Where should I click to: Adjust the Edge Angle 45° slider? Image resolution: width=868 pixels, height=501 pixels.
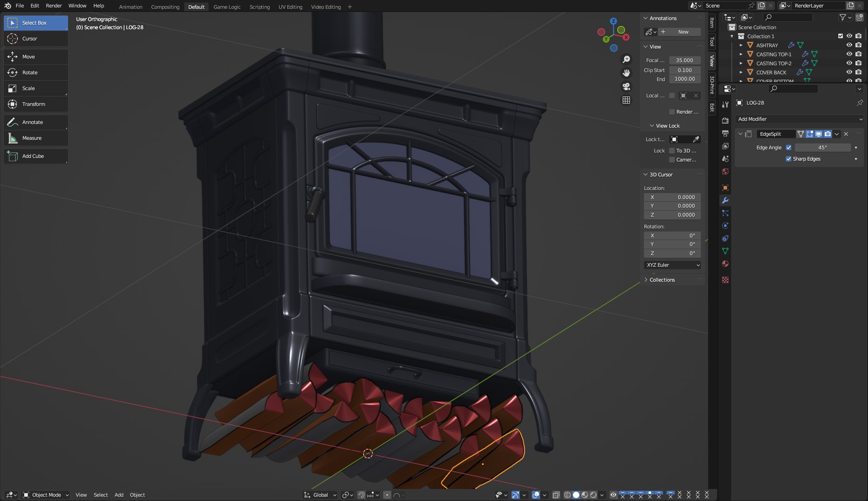click(x=823, y=148)
